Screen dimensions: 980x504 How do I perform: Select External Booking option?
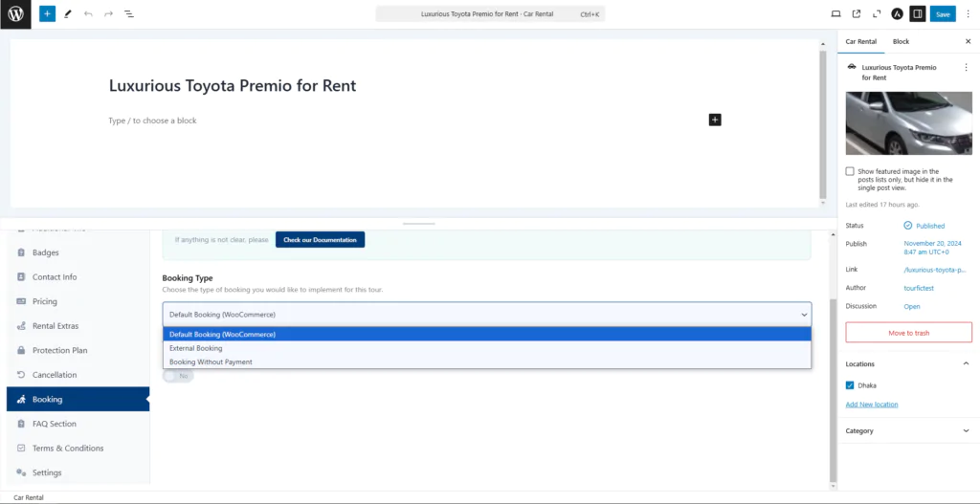coord(487,348)
